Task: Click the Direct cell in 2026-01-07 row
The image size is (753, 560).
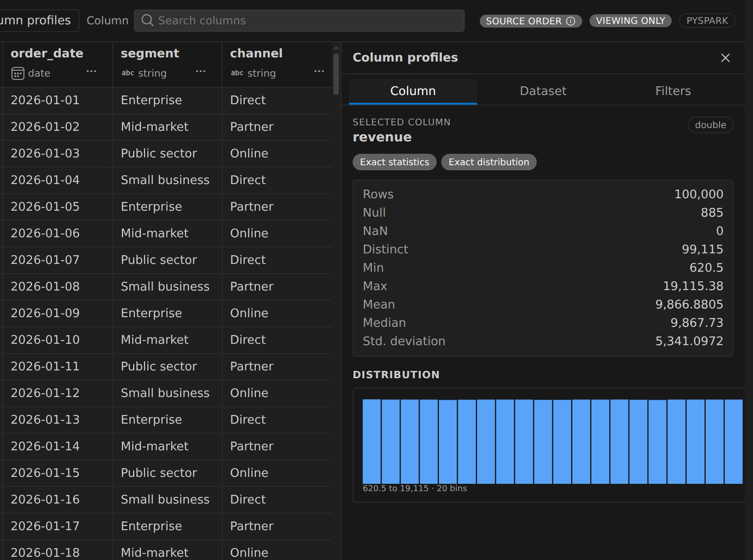Action: point(277,260)
